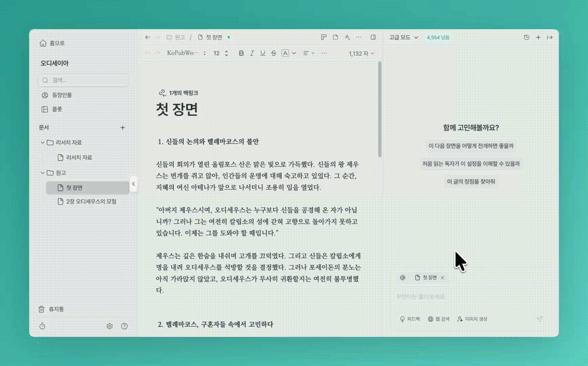Apply strikethrough formatting icon
Image resolution: width=588 pixels, height=366 pixels.
click(x=274, y=53)
